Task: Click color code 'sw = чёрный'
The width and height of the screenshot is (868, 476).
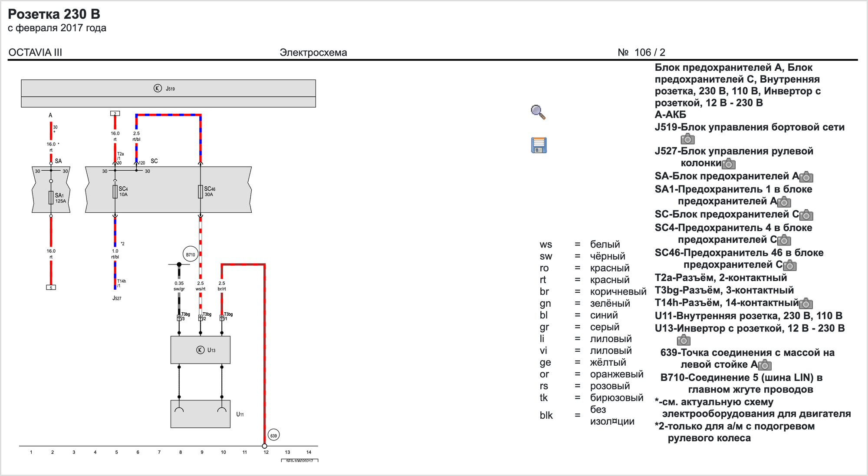Action: point(582,256)
